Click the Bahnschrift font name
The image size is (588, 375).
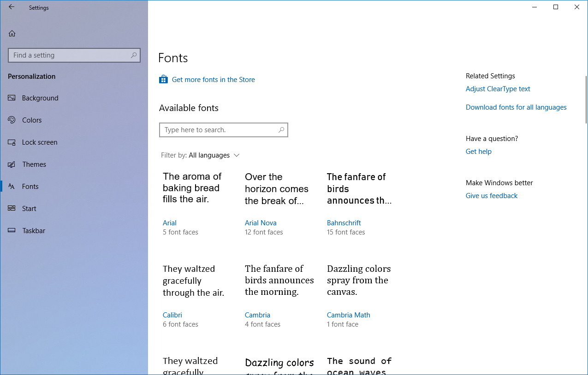click(x=344, y=223)
